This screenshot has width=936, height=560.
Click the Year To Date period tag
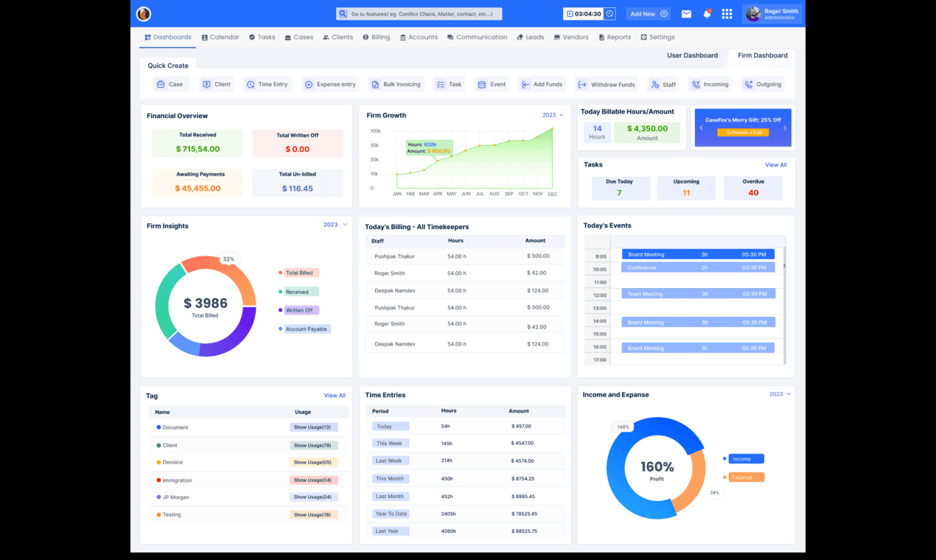click(x=391, y=514)
